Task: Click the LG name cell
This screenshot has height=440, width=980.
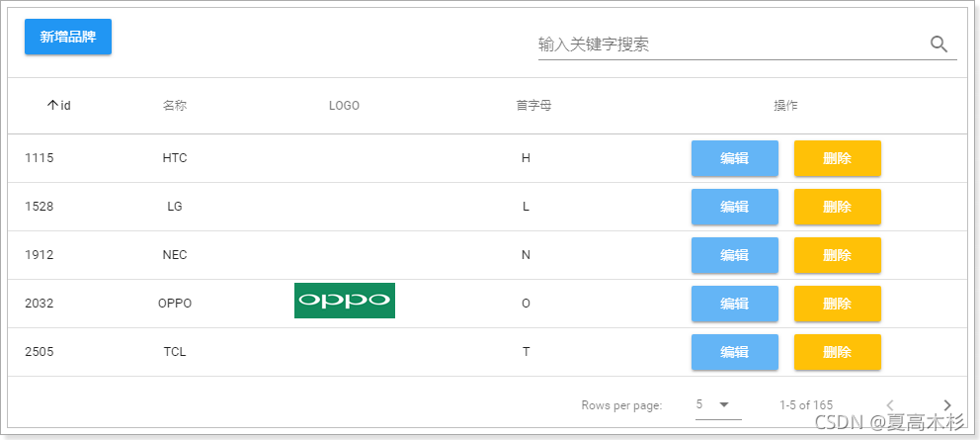Action: click(175, 207)
